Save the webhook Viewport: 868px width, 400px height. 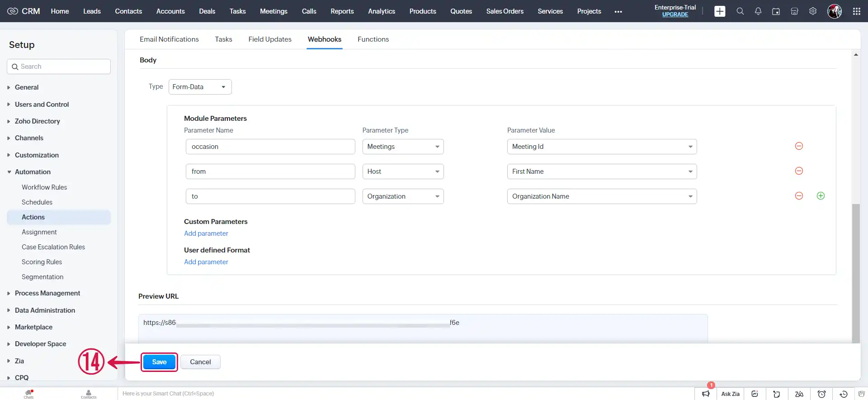[x=159, y=362]
